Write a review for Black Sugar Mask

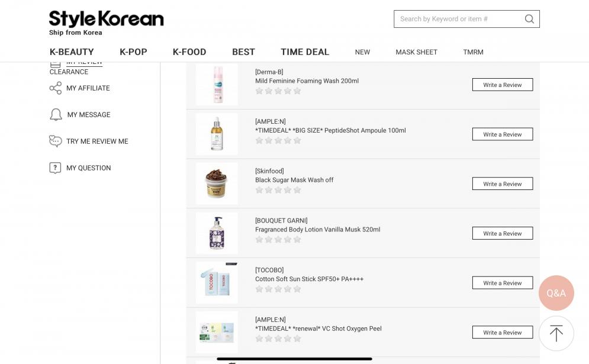[502, 184]
